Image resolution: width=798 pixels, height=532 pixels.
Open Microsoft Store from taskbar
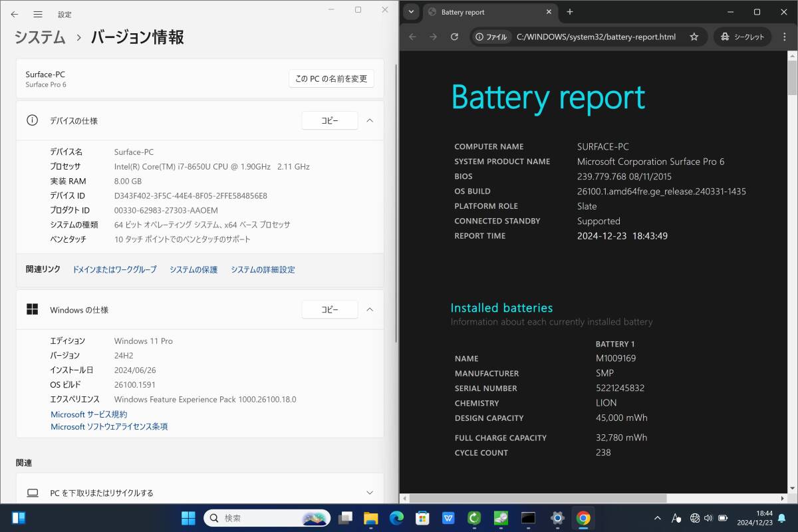coord(422,517)
